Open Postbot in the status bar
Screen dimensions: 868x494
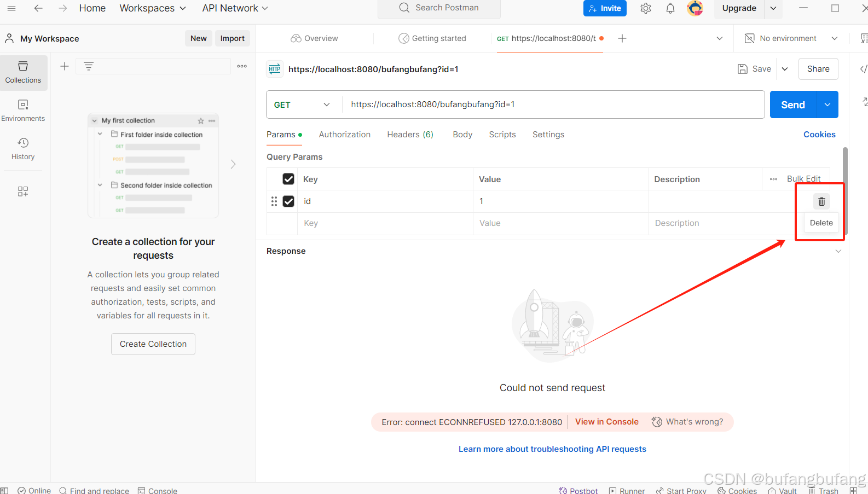578,491
